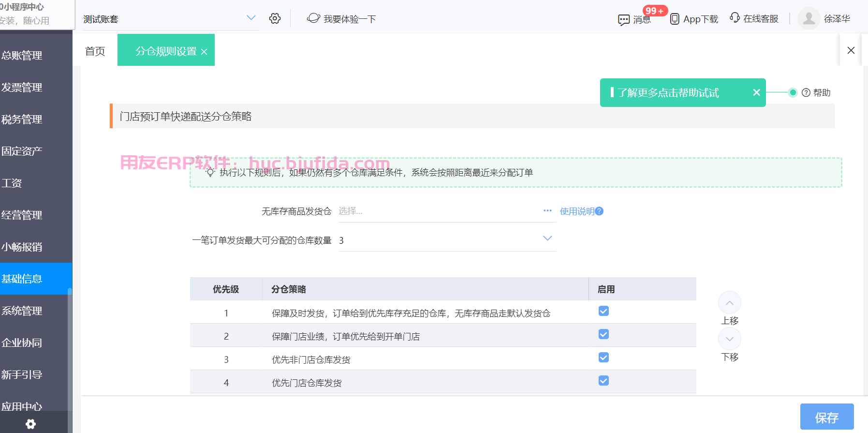Click the 在线客服 text
This screenshot has width=868, height=433.
point(761,18)
